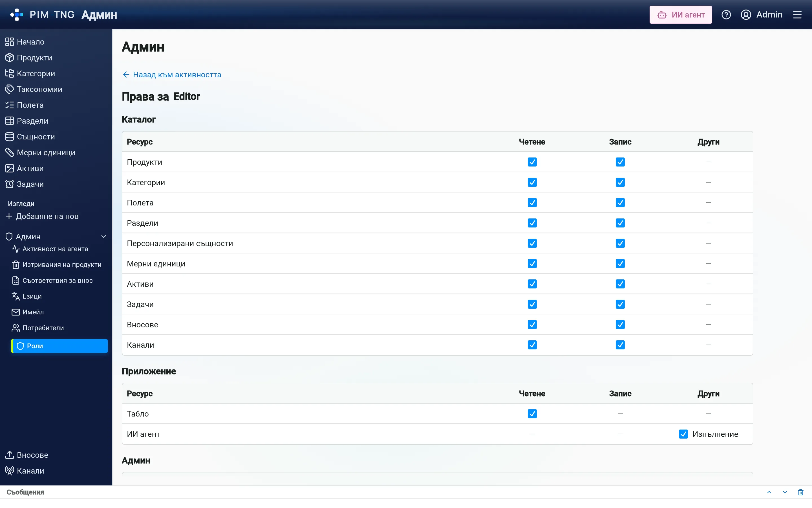Image resolution: width=812 pixels, height=508 pixels.
Task: Collapse the Админ sidebar section chevron
Action: [x=104, y=237]
